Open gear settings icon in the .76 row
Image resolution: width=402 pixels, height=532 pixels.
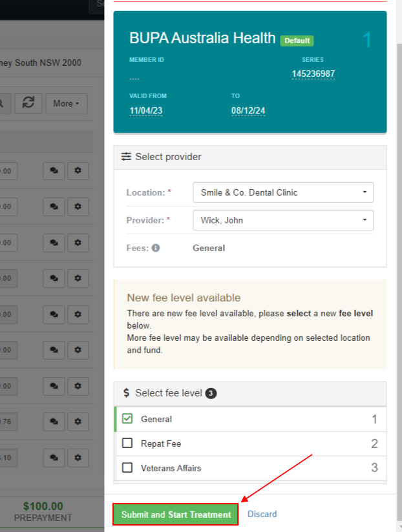[x=78, y=422]
